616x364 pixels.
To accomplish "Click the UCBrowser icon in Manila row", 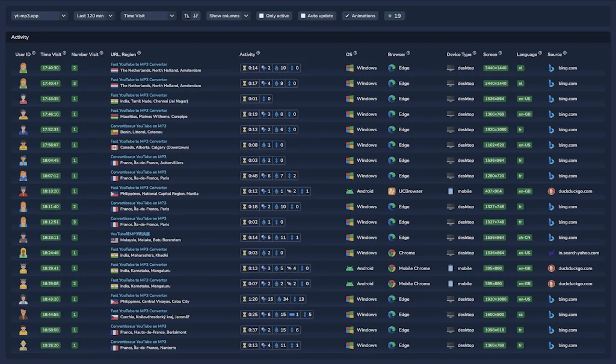I will tap(392, 191).
